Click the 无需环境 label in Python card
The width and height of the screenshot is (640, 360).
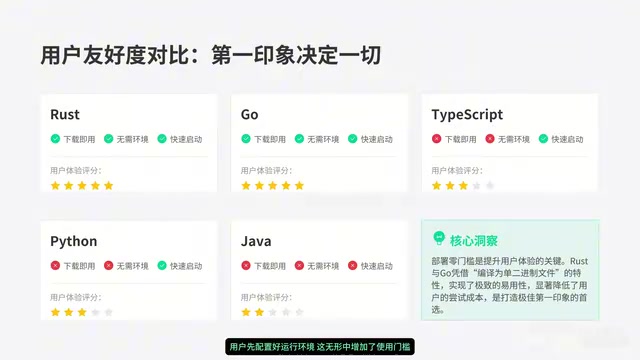(132, 266)
